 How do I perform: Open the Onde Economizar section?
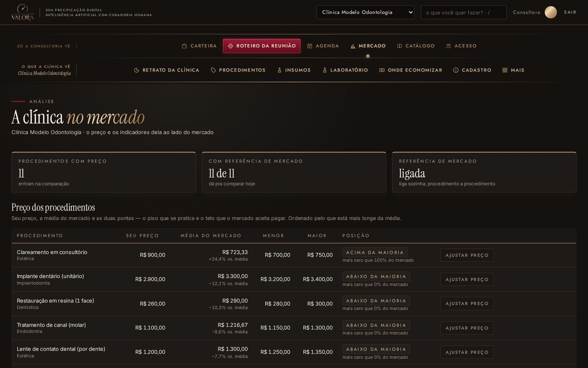(410, 70)
